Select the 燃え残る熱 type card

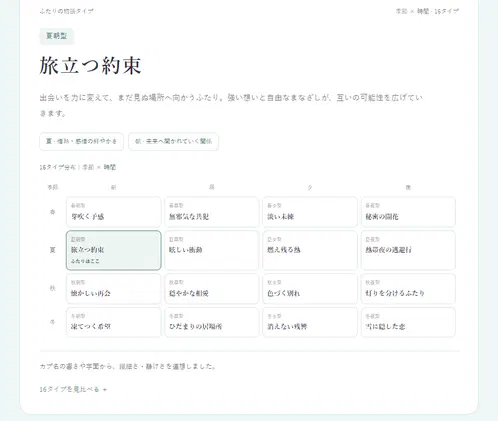310,250
